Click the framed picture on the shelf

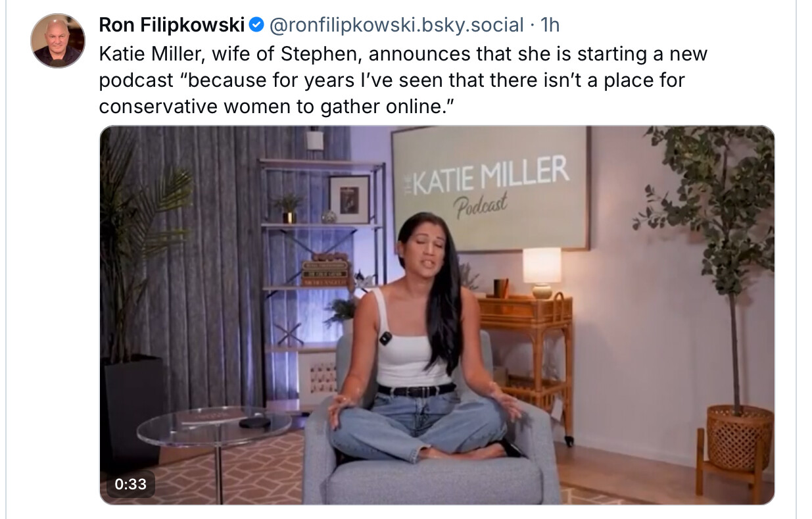coord(349,199)
